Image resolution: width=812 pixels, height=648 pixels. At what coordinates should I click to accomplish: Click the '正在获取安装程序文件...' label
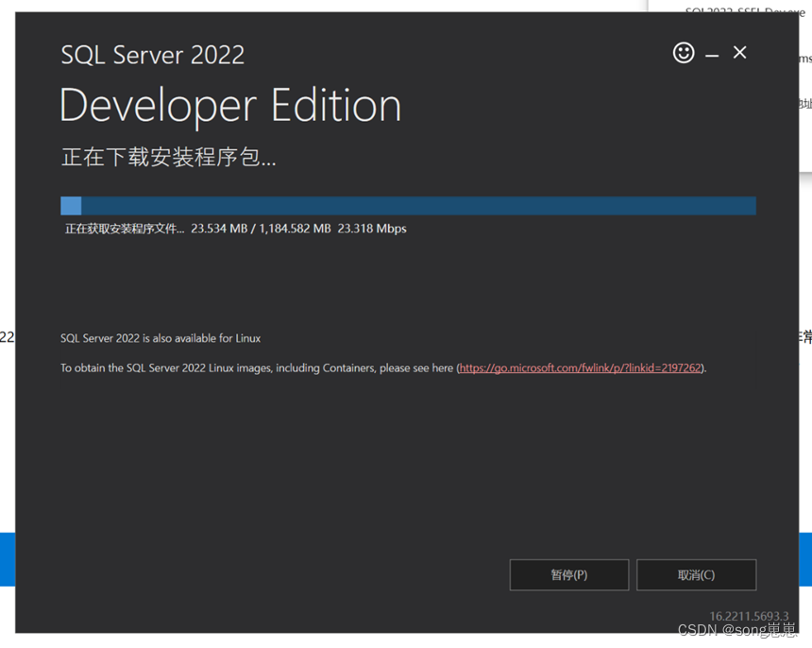[125, 229]
